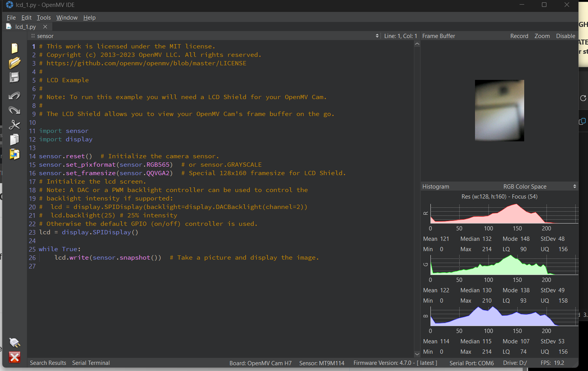Click the background window's refresh icon
Viewport: 588px width, 371px height.
583,98
